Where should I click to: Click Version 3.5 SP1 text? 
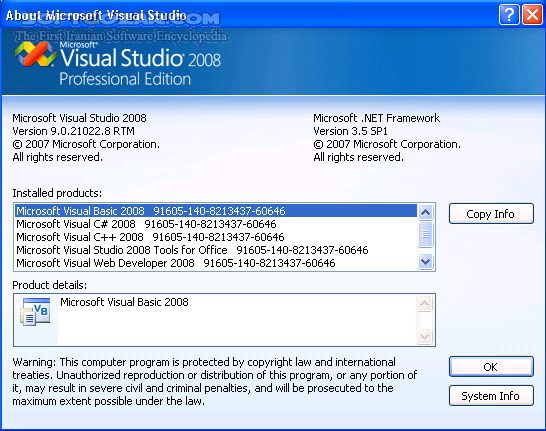coord(350,131)
